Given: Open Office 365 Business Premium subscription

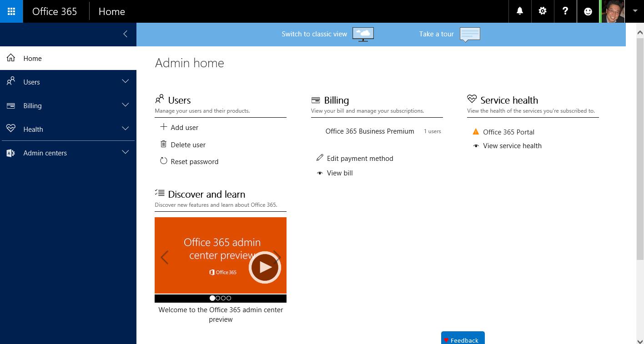Looking at the screenshot, I should pos(370,131).
